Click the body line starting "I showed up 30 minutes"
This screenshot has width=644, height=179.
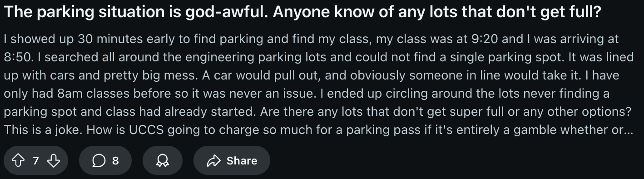click(x=311, y=40)
